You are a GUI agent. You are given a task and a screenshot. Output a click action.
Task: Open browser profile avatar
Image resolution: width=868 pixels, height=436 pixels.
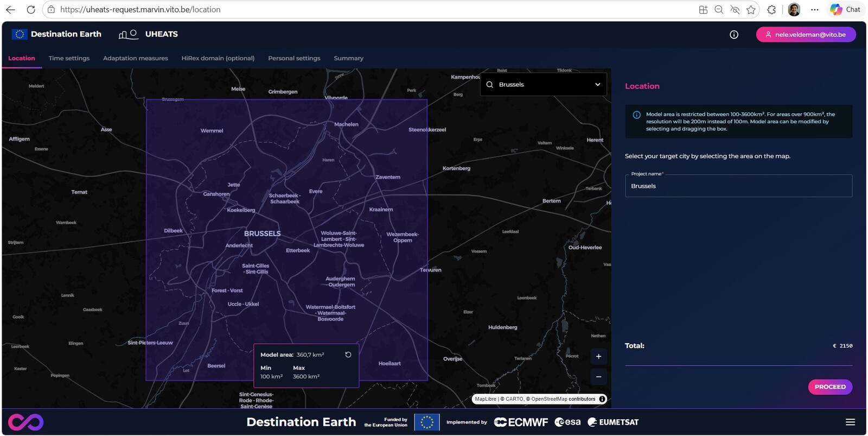(794, 10)
